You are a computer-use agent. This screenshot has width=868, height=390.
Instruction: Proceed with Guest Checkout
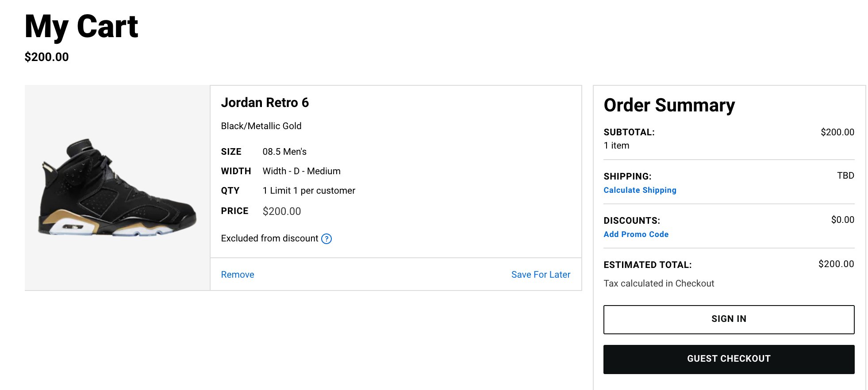click(x=729, y=359)
